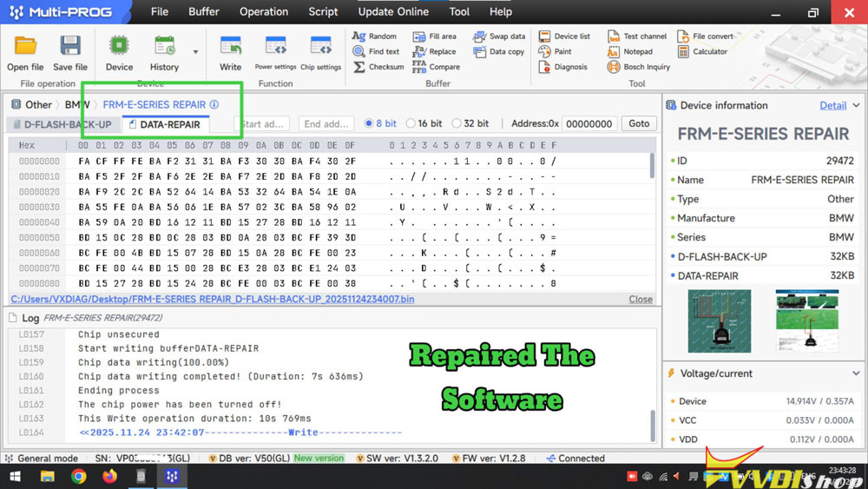Click the Address hex input field
The image size is (868, 489).
click(x=589, y=124)
